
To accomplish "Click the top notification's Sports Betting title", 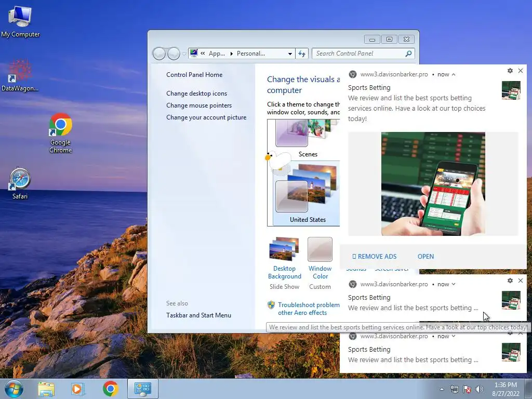I will coord(369,87).
